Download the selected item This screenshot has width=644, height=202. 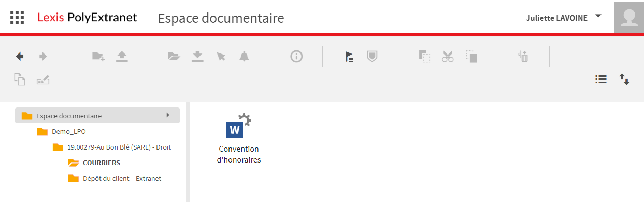click(x=197, y=57)
